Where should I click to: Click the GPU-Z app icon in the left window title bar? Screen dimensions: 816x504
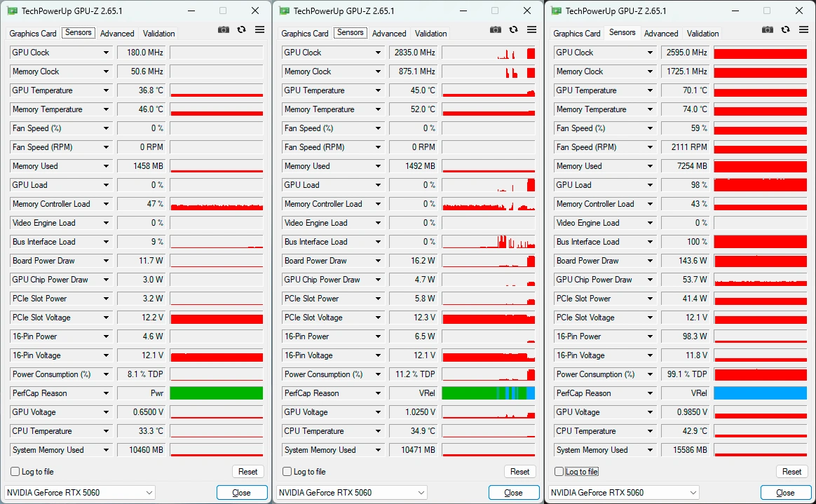pyautogui.click(x=12, y=11)
